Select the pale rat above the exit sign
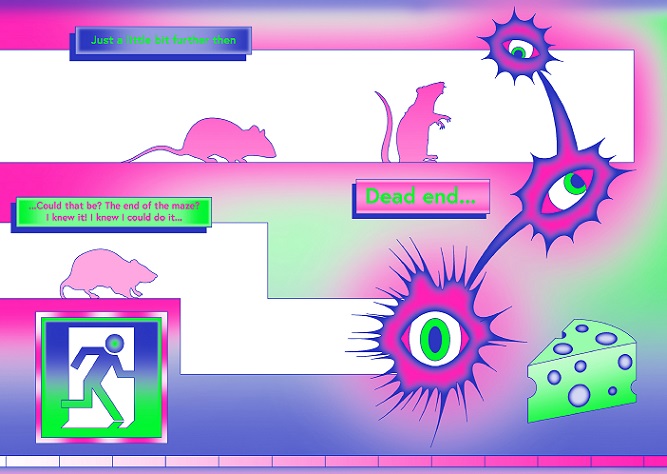The width and height of the screenshot is (667, 474). click(x=108, y=274)
